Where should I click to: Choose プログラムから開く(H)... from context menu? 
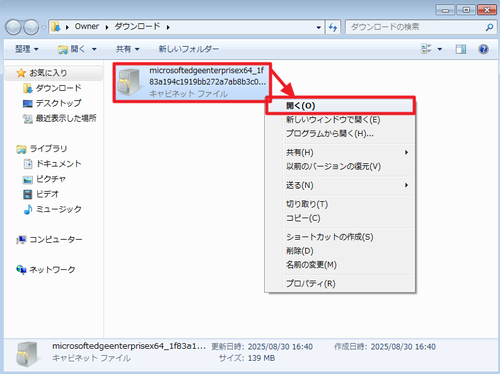pos(340,134)
